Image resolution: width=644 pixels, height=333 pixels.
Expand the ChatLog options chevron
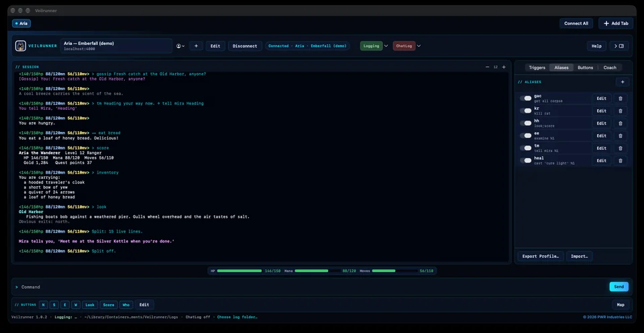(419, 46)
